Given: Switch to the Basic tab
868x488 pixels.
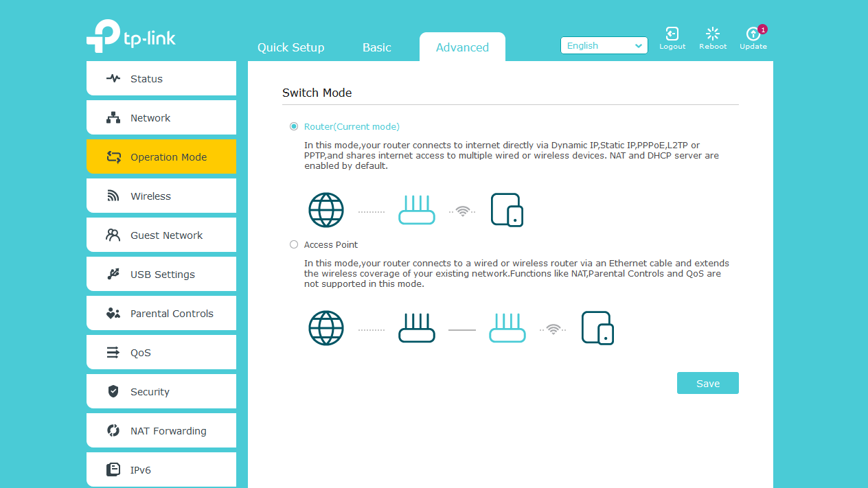Looking at the screenshot, I should [377, 47].
